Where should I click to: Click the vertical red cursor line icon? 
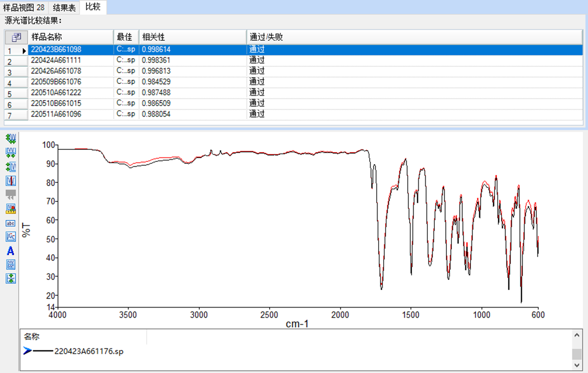[11, 180]
